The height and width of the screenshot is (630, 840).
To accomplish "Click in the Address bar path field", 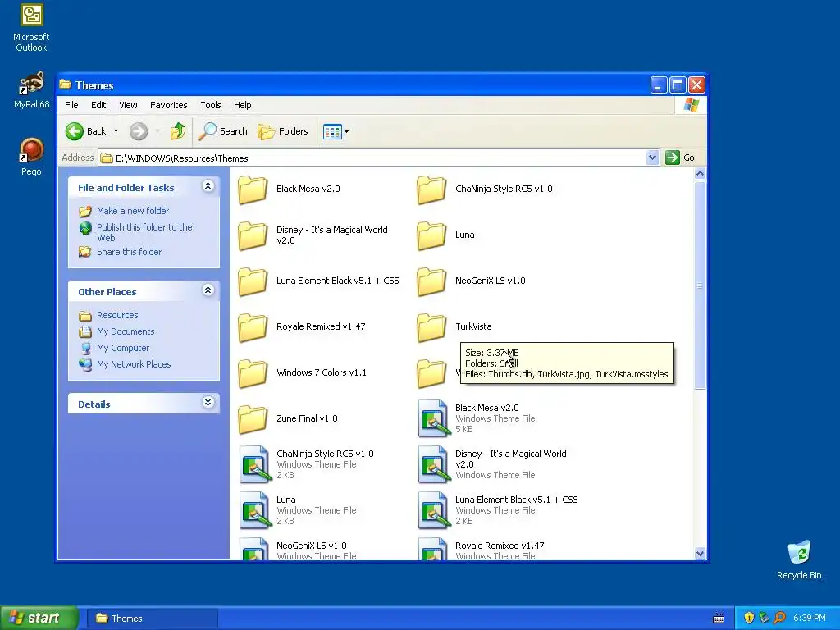I will 373,157.
